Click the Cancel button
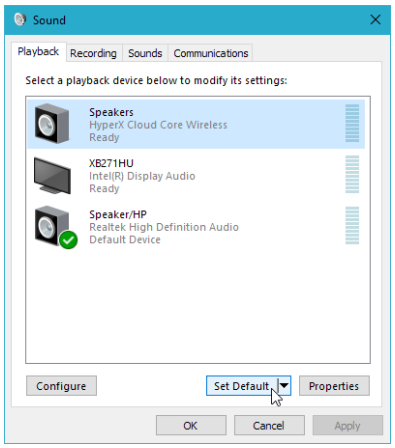395x448 pixels. [x=269, y=425]
